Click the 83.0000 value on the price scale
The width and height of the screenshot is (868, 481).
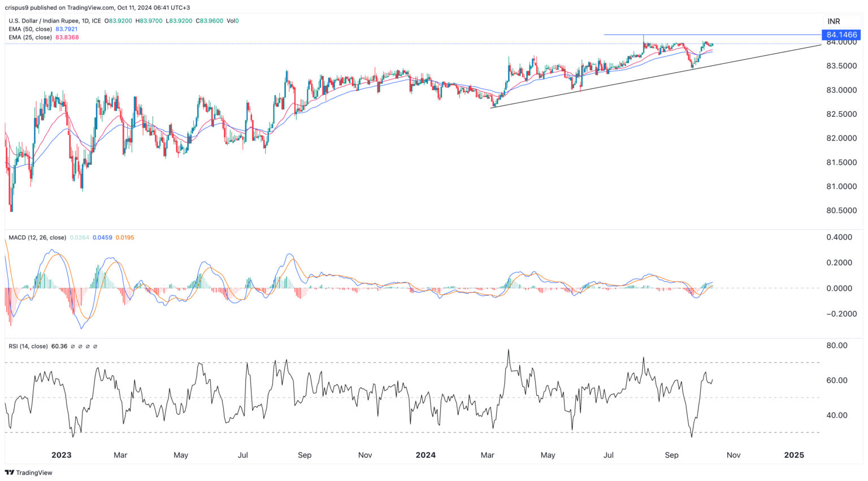[842, 89]
